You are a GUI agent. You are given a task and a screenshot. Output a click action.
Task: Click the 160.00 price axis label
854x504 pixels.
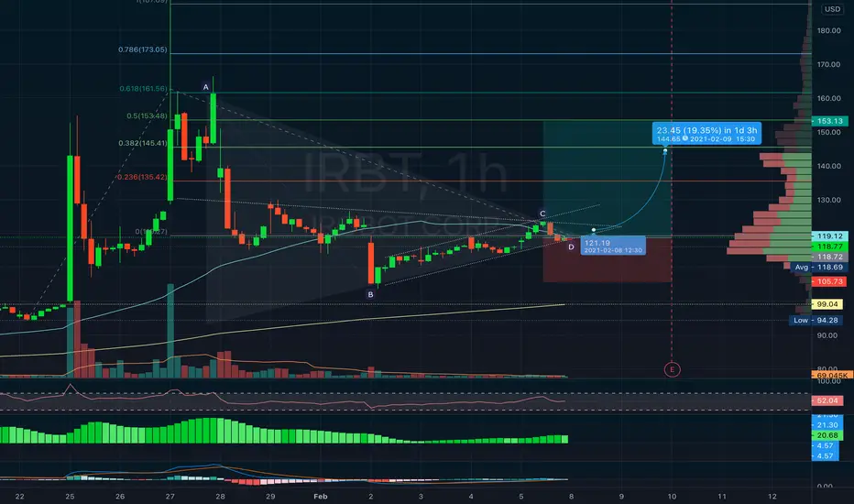pos(828,98)
